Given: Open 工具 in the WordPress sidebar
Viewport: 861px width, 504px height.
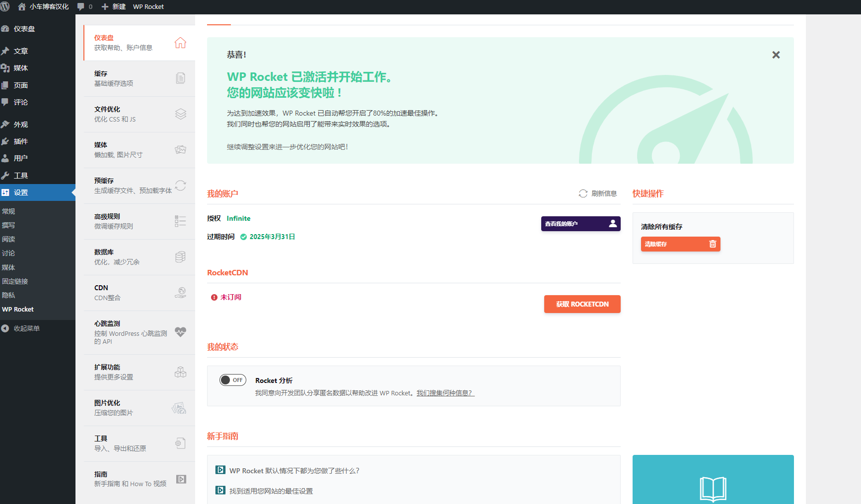Looking at the screenshot, I should pos(38,176).
